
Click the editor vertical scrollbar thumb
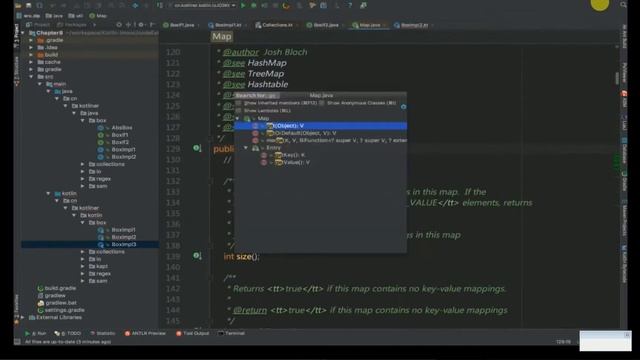click(617, 78)
